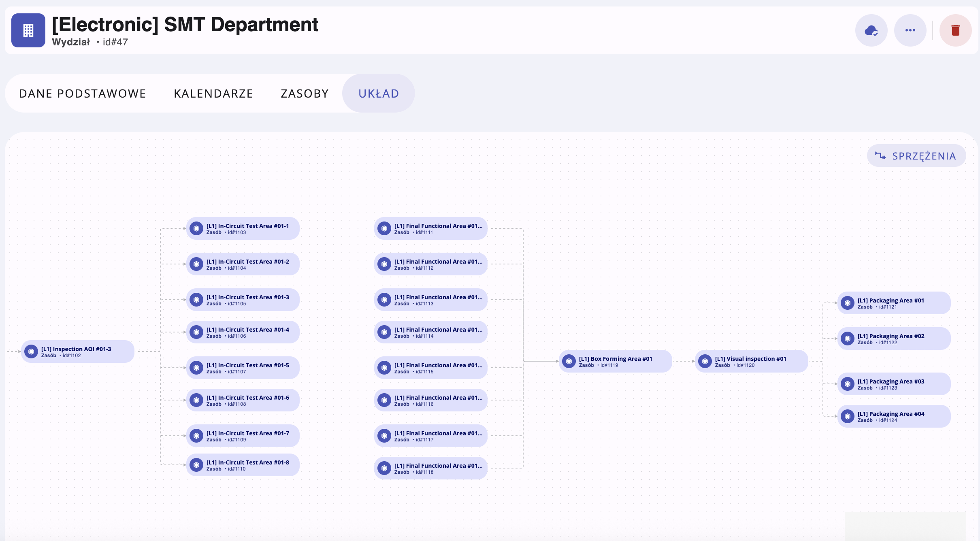Image resolution: width=980 pixels, height=541 pixels.
Task: Click Inspection AOI #01-3 node icon
Action: [31, 351]
